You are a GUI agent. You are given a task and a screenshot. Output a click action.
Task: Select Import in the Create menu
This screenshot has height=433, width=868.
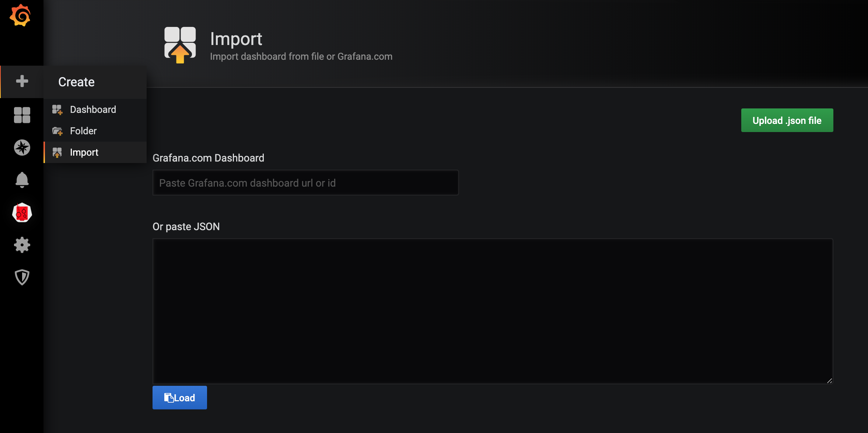(x=95, y=152)
